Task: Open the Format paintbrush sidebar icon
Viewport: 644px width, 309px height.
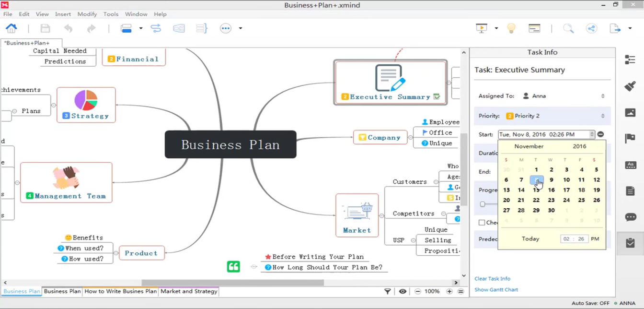Action: tap(630, 86)
